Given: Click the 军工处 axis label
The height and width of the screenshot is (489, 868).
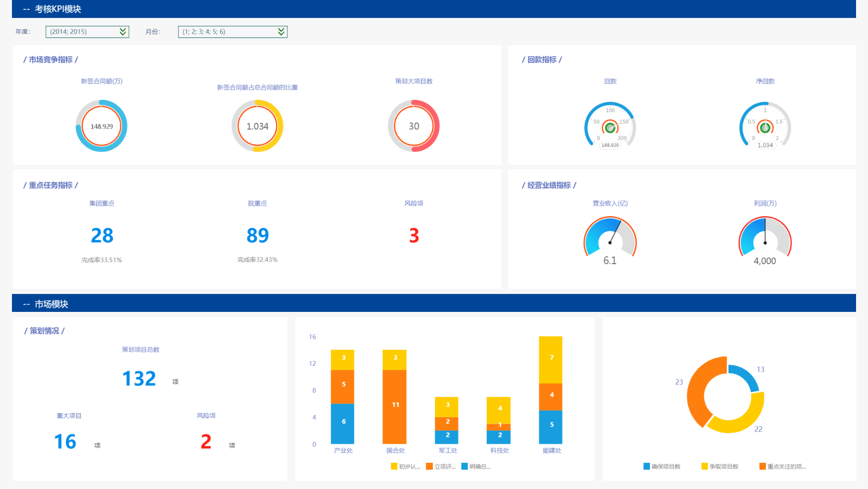Looking at the screenshot, I should (448, 450).
